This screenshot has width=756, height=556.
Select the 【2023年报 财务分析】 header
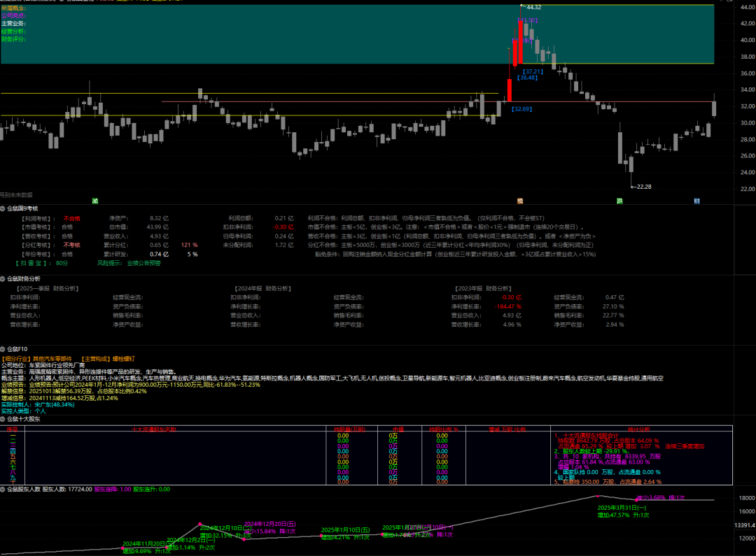pyautogui.click(x=484, y=289)
